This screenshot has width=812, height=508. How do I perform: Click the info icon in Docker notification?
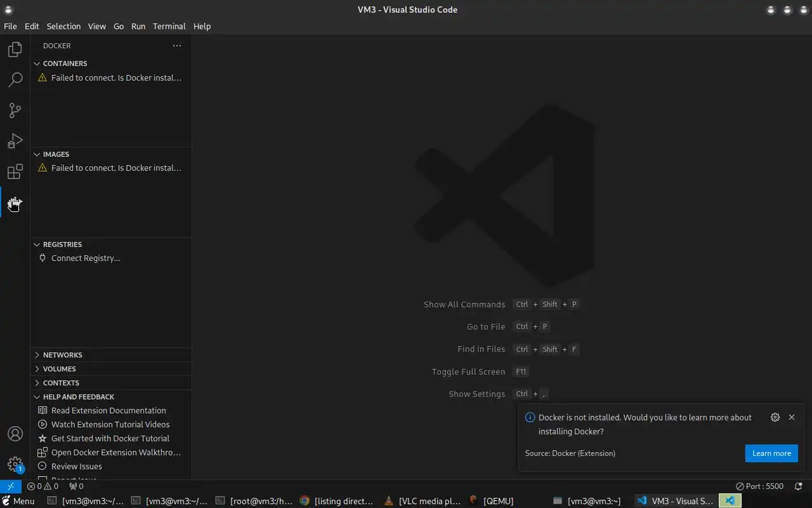pyautogui.click(x=530, y=417)
